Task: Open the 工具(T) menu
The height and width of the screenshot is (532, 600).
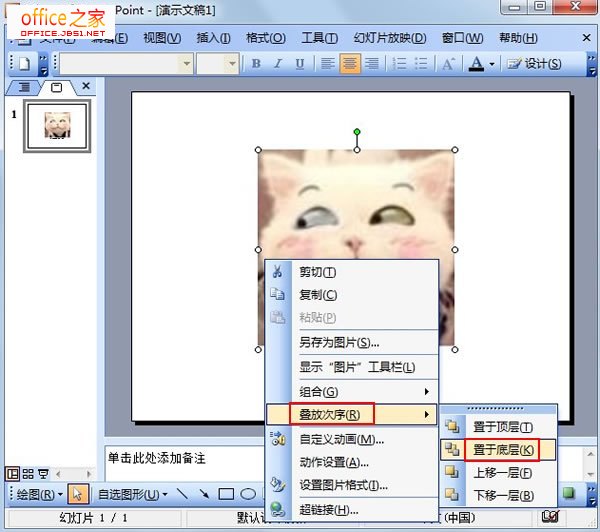Action: [x=320, y=38]
